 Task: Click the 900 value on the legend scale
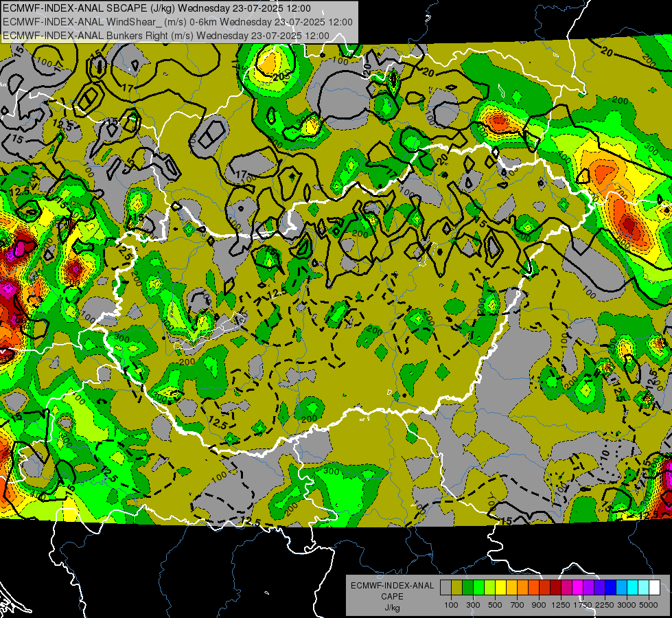539,605
